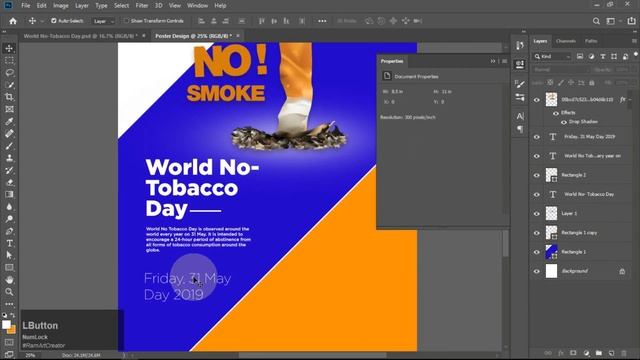Image resolution: width=640 pixels, height=360 pixels.
Task: Close the Poster Design document tab
Action: click(x=238, y=36)
